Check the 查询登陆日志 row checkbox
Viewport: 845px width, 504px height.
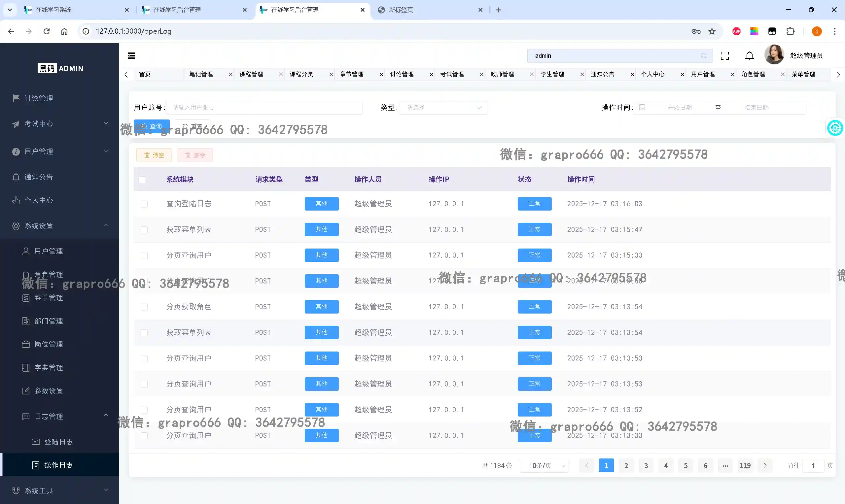pos(144,204)
